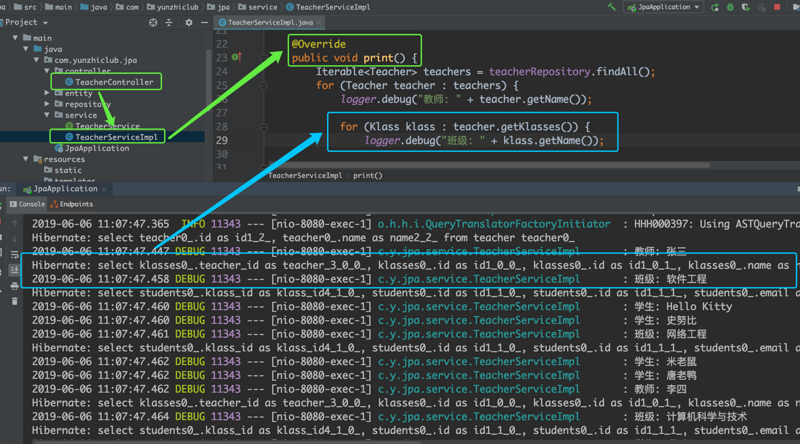
Task: Expand the entity package folder
Action: tap(47, 93)
